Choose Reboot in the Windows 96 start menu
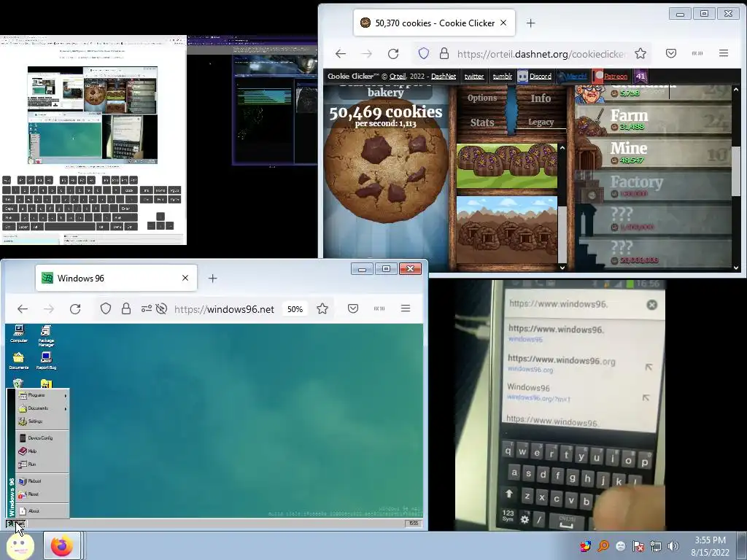747x560 pixels. coord(42,481)
